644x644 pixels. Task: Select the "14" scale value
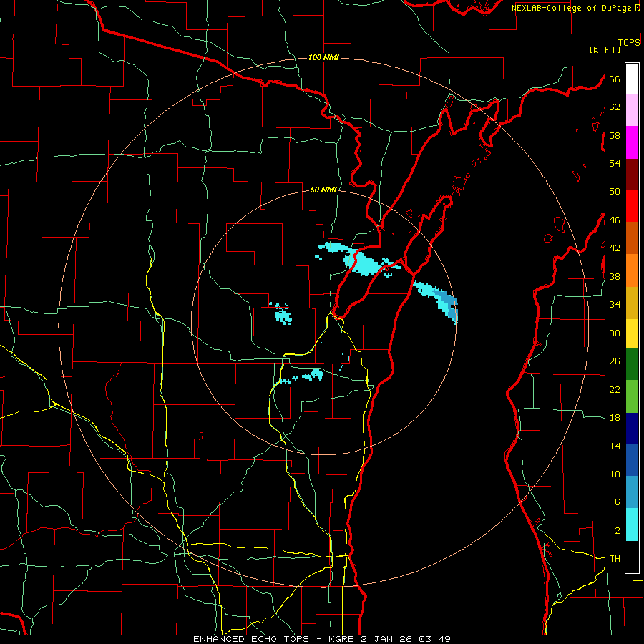615,446
